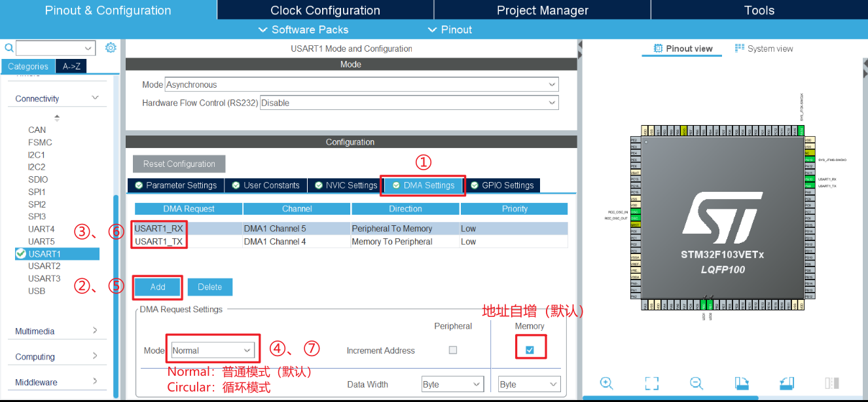Screen dimensions: 868x402
Task: Click the best fit icon below the chip
Action: tap(651, 383)
